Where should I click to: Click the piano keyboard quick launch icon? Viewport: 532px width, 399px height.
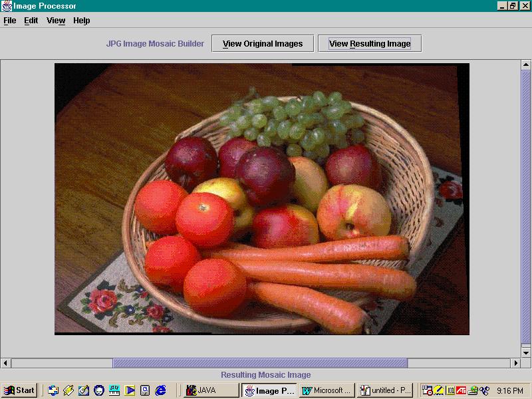point(114,390)
